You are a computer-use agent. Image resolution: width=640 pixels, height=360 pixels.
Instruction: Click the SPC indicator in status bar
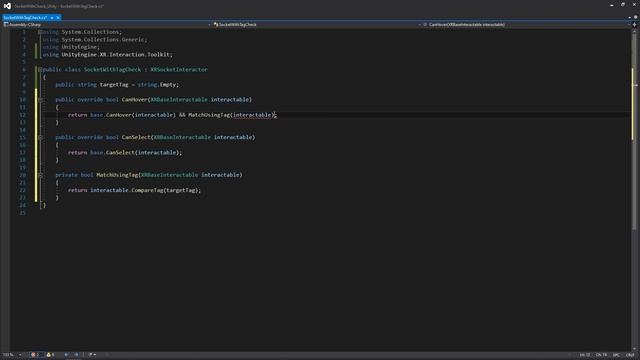616,355
